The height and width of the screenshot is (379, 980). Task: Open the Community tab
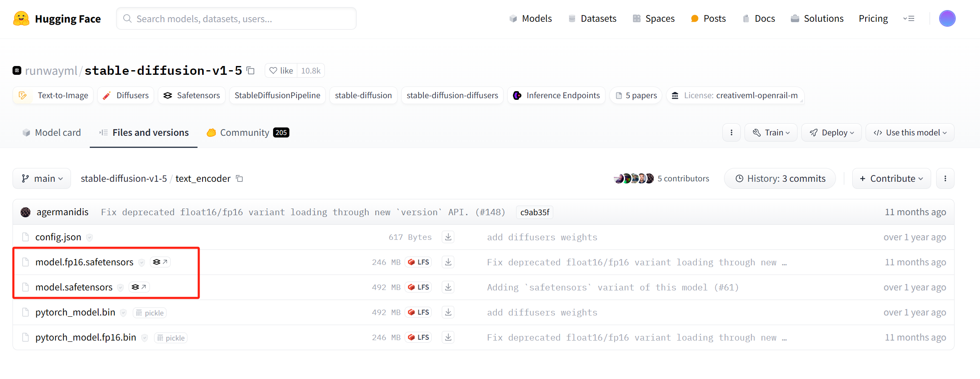coord(248,132)
